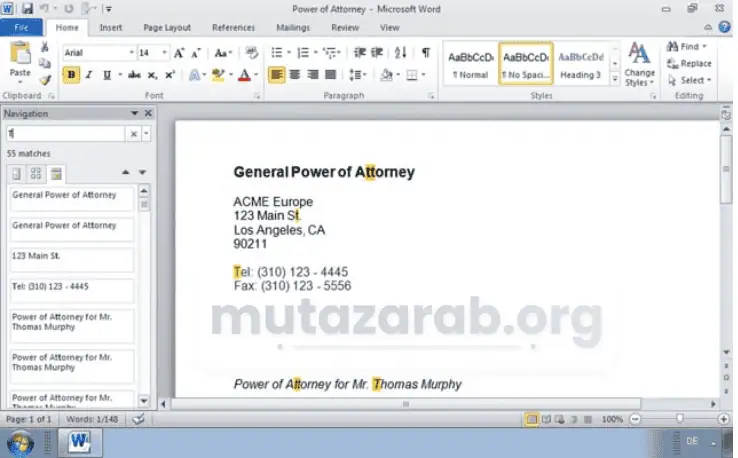Click Decrease Indent icon
Viewport: 738px width, 458px height.
click(x=360, y=53)
